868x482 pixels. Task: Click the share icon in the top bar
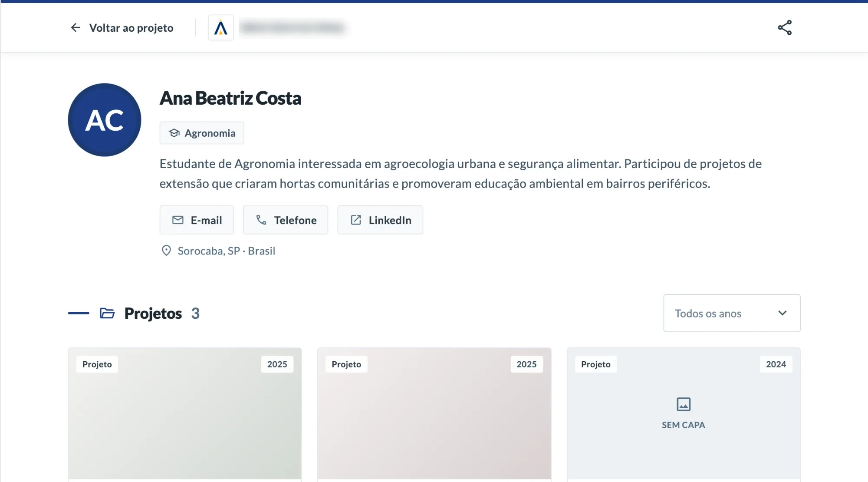click(784, 28)
